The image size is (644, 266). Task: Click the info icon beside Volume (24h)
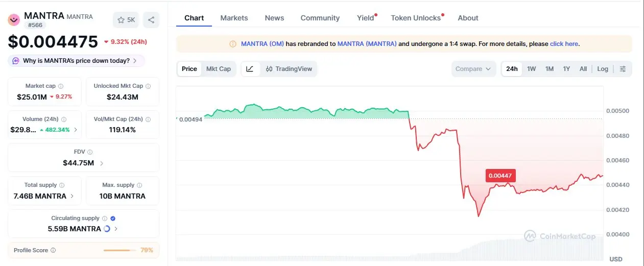coord(63,119)
